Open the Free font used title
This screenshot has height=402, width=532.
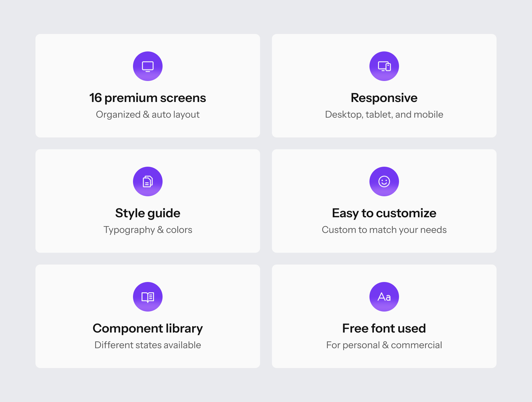pos(384,328)
